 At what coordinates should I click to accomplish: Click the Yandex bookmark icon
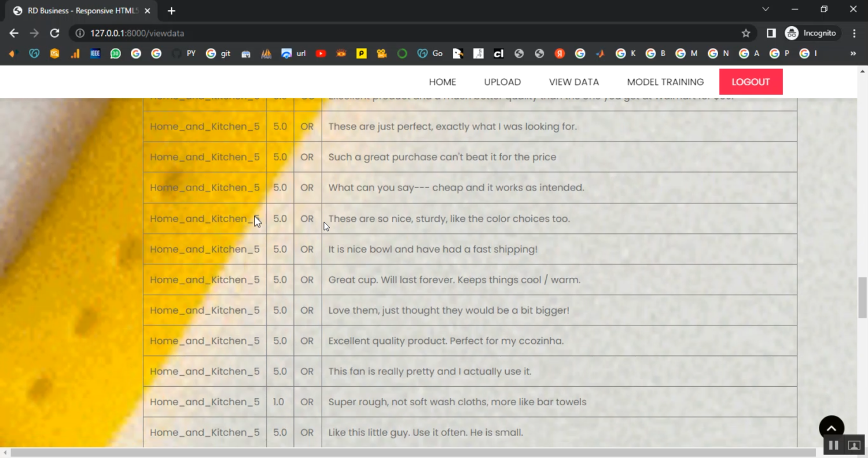tap(560, 53)
